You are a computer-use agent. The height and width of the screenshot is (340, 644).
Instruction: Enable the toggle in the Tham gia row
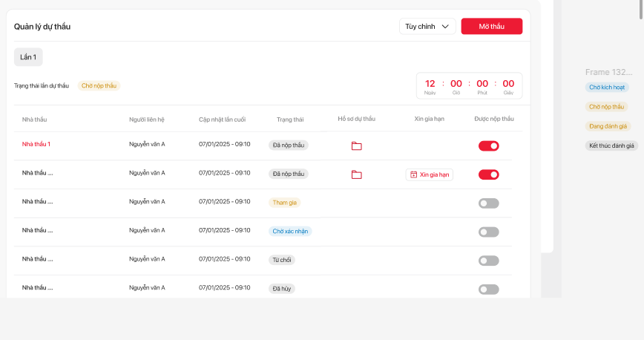click(488, 203)
